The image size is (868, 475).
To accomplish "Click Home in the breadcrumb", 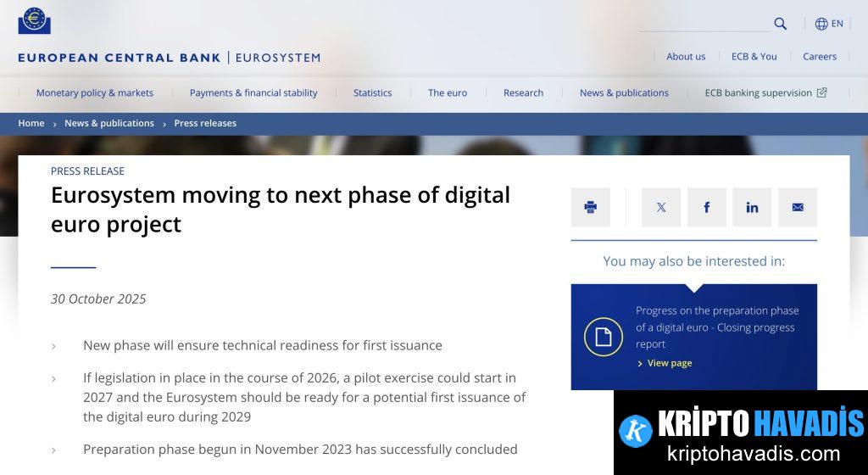I will coord(31,123).
